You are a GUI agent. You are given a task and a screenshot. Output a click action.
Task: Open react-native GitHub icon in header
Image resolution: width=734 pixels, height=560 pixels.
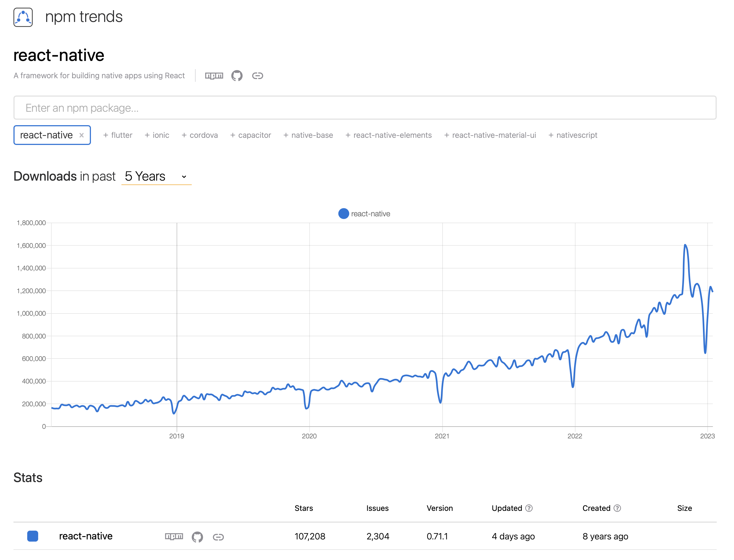tap(237, 76)
